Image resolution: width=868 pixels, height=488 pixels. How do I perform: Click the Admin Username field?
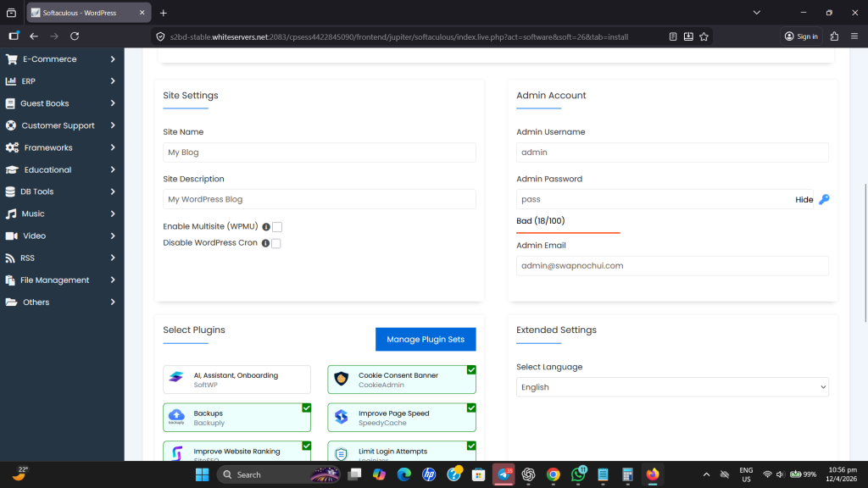coord(672,152)
